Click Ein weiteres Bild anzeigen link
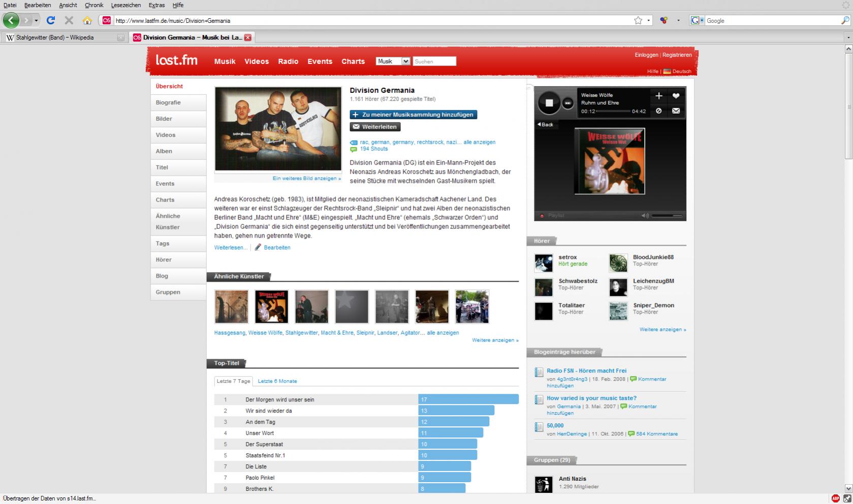The image size is (853, 504). pyautogui.click(x=307, y=179)
